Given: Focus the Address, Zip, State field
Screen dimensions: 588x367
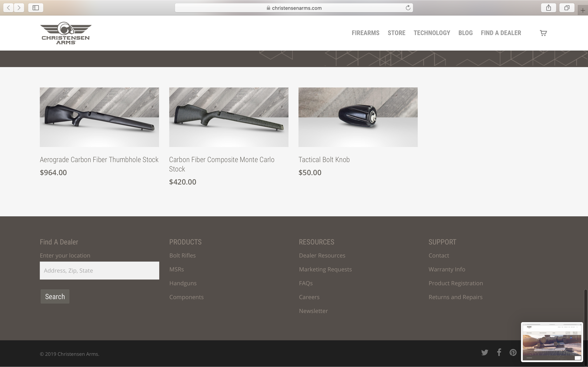Looking at the screenshot, I should click(x=99, y=270).
